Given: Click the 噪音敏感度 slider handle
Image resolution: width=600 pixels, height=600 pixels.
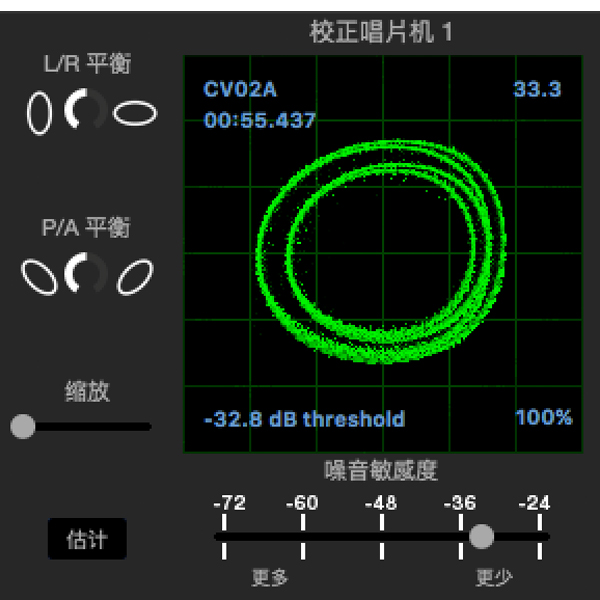Looking at the screenshot, I should tap(481, 537).
